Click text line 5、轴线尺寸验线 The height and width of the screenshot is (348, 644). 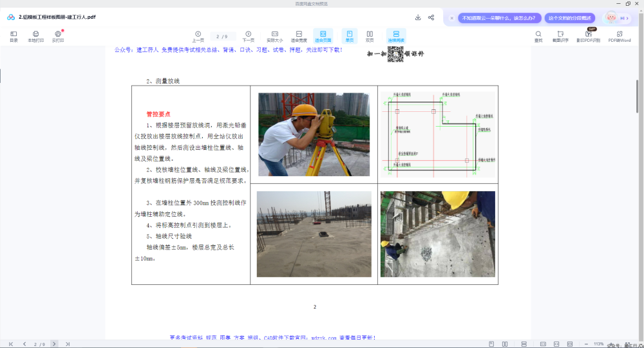[169, 236]
